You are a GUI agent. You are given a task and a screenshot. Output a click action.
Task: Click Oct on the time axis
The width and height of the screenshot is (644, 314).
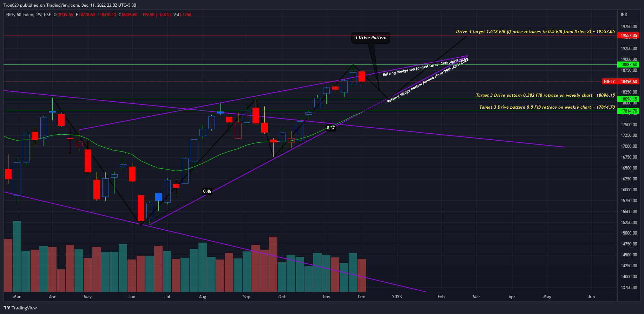282,297
